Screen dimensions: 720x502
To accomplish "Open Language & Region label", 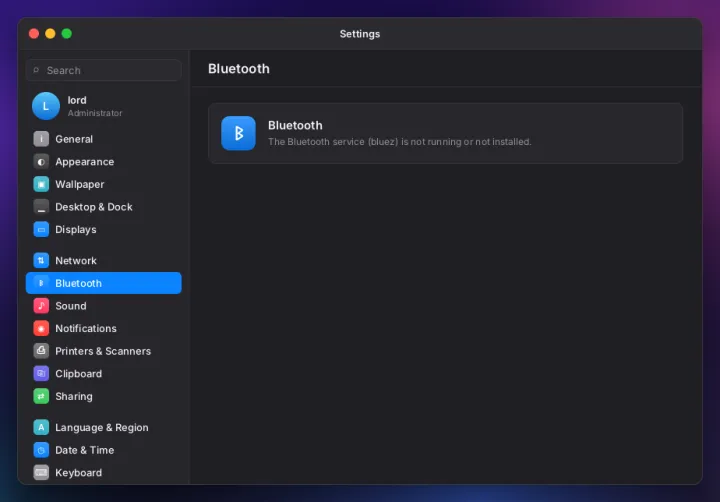I will point(101,427).
